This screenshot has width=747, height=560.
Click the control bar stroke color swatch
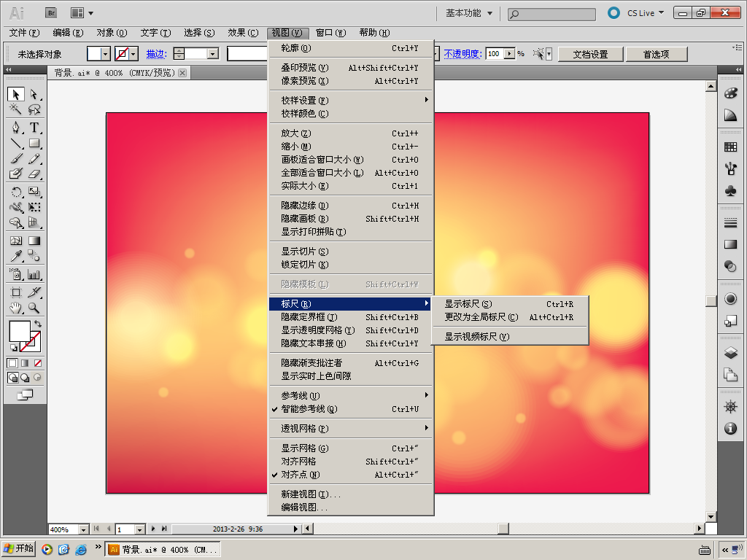pos(123,54)
